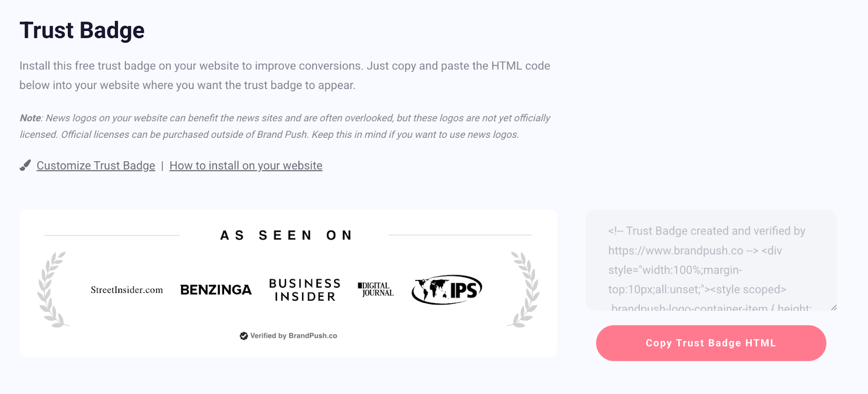Viewport: 868px width, 394px height.
Task: Select the Business Insider logo
Action: coord(305,290)
